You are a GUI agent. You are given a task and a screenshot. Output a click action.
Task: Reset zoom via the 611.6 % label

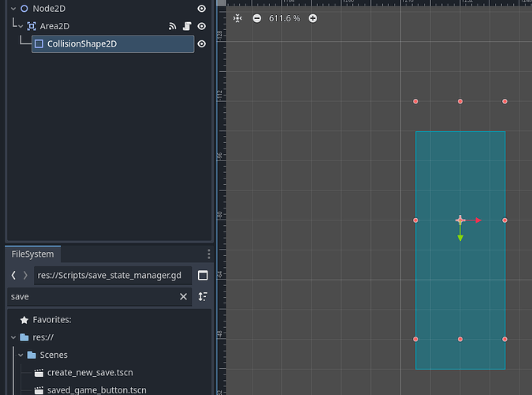pyautogui.click(x=284, y=18)
